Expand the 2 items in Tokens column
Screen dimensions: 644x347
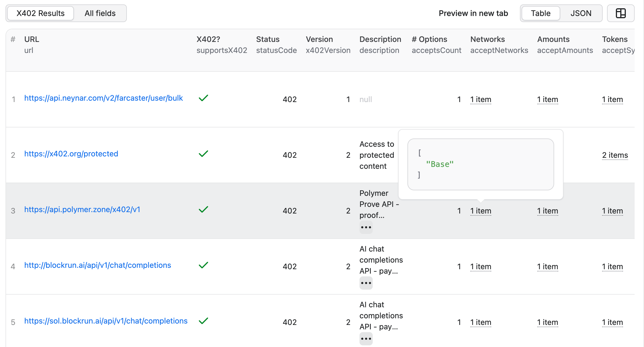point(615,155)
